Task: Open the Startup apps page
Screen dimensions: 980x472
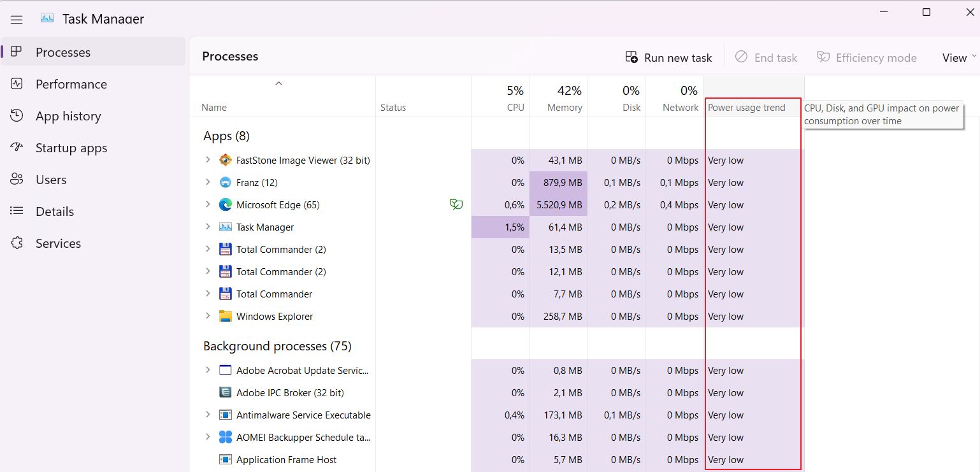Action: pos(93,148)
